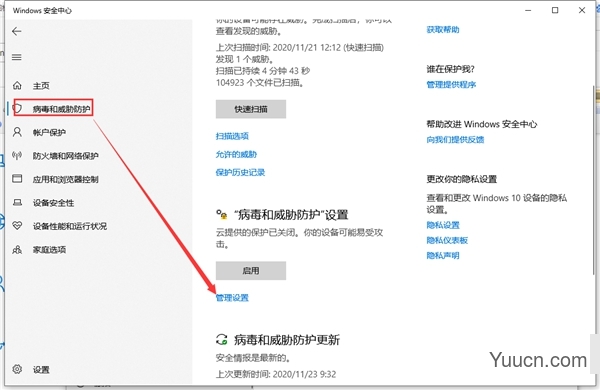The image size is (600, 390).
Task: Click text 104923 个文件已扫描
Action: [260, 83]
